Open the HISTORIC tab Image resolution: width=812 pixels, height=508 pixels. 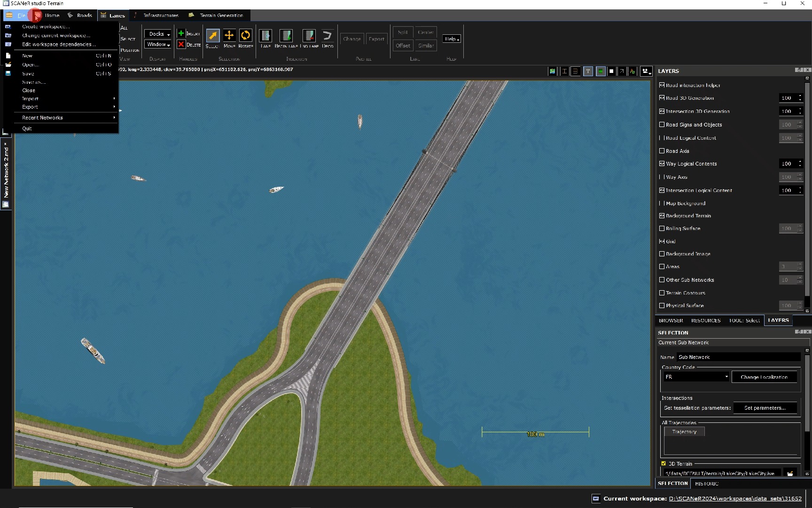point(706,484)
